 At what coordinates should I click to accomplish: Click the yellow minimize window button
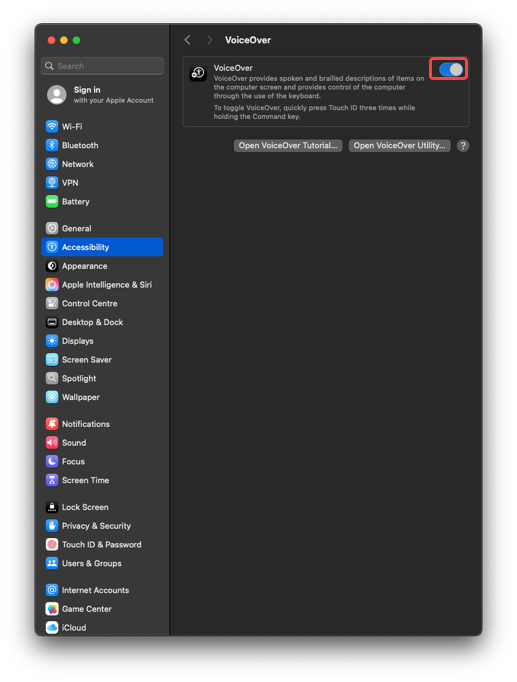click(x=64, y=40)
